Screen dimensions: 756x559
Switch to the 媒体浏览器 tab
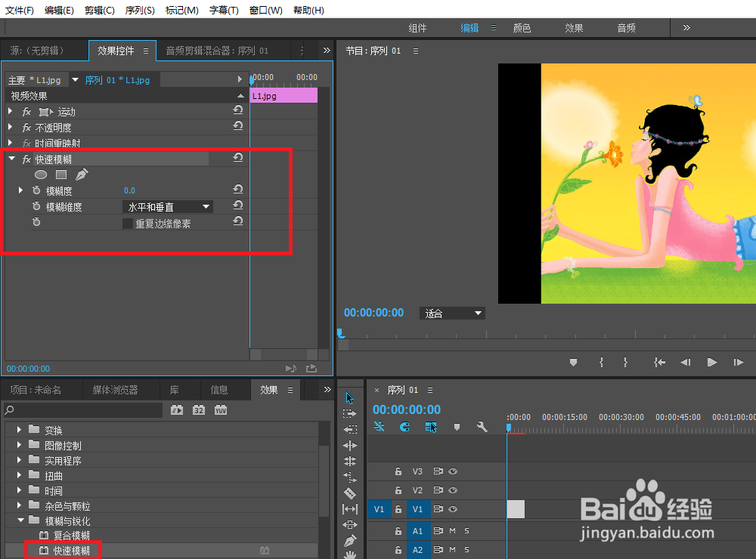tap(115, 390)
